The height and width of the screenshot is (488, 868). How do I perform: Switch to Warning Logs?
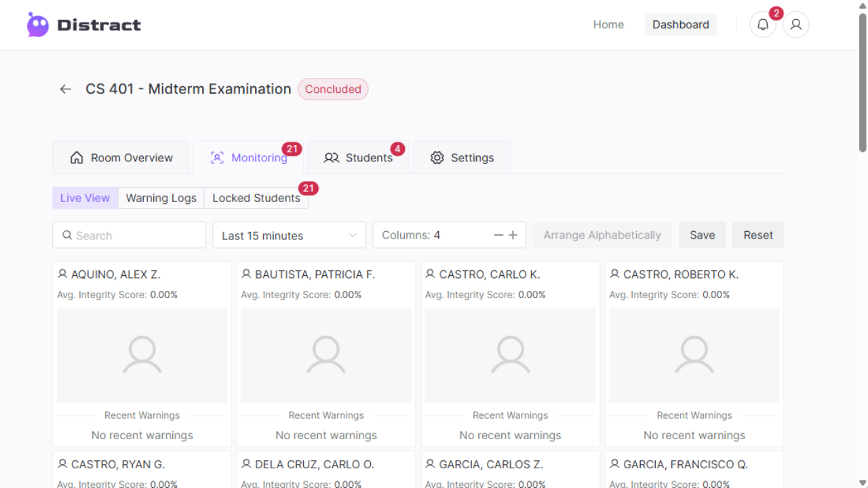click(161, 198)
